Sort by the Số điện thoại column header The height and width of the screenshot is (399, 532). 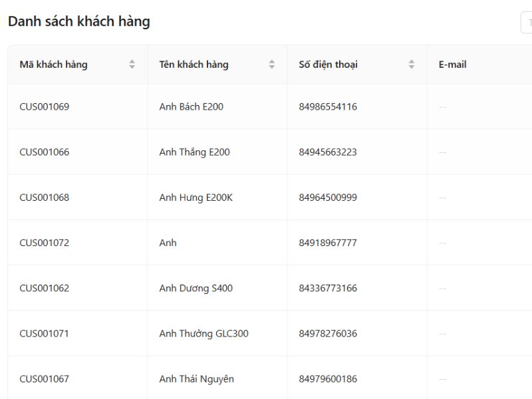329,65
